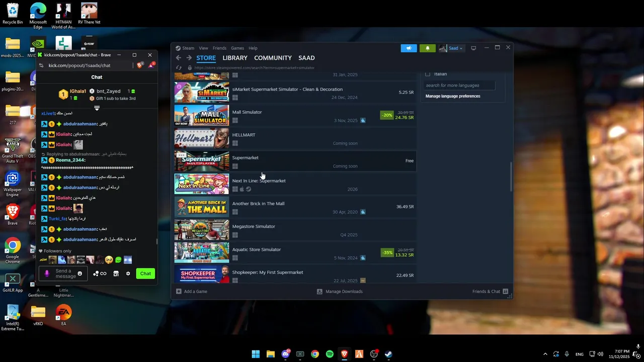Screen dimensions: 644x362
Task: Open Megastore Simulator result
Action: [x=295, y=230]
